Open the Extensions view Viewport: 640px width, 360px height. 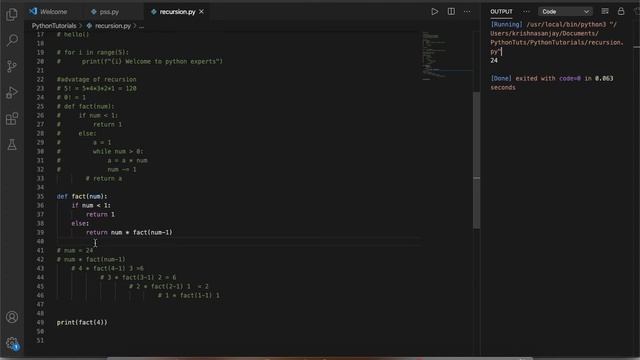pos(12,119)
